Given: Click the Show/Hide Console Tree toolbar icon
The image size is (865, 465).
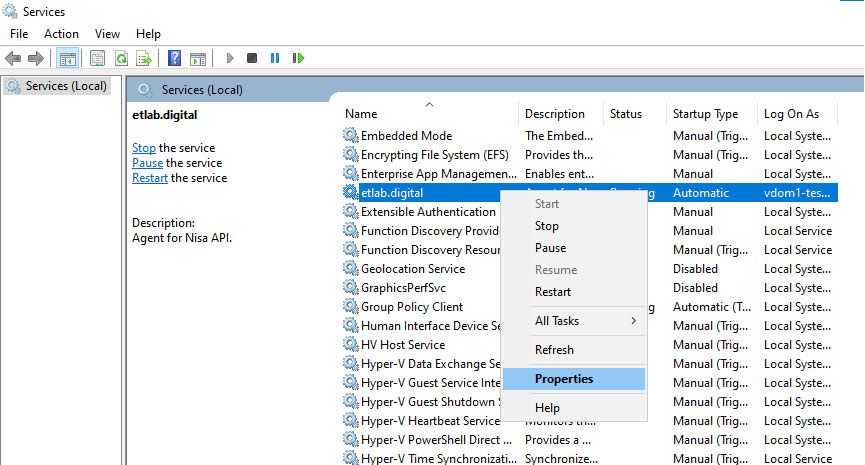Looking at the screenshot, I should [x=68, y=58].
